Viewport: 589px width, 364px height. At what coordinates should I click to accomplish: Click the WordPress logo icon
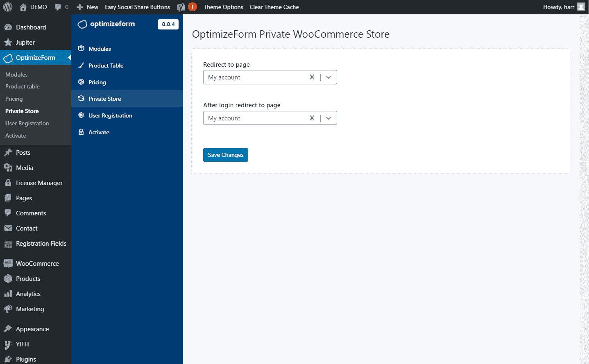click(8, 7)
